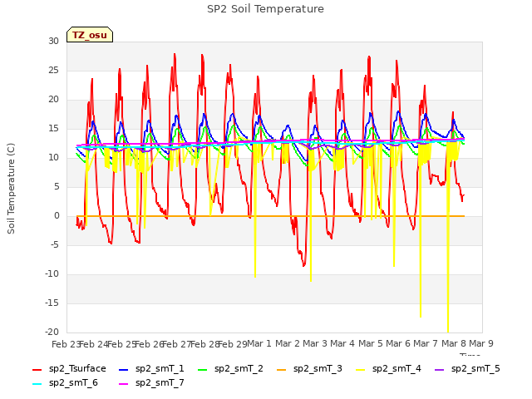Click the SP2 Soil Temperature chart title
Screen dimensions: 532x399
click(x=265, y=9)
